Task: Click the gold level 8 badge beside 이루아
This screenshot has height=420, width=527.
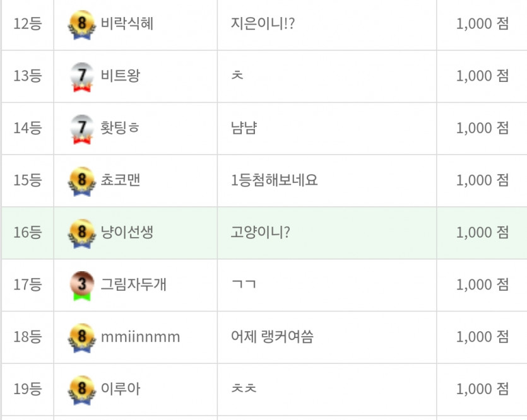Action: [x=82, y=390]
